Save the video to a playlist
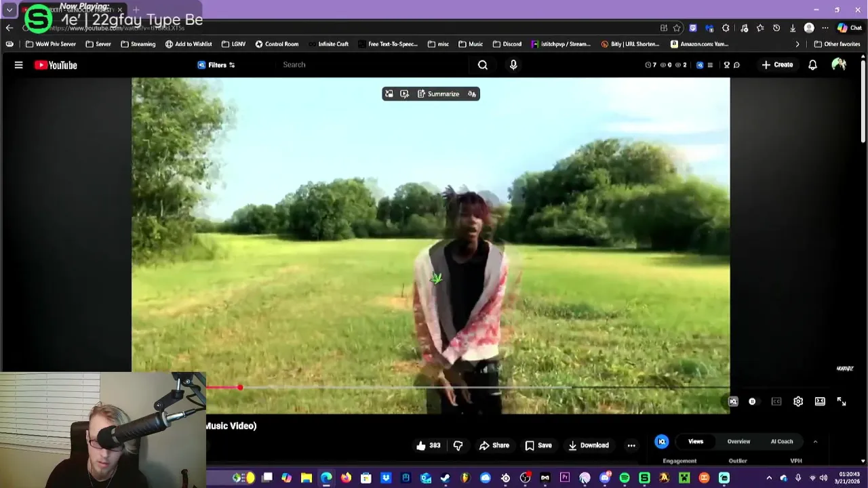The width and height of the screenshot is (868, 488). click(538, 445)
